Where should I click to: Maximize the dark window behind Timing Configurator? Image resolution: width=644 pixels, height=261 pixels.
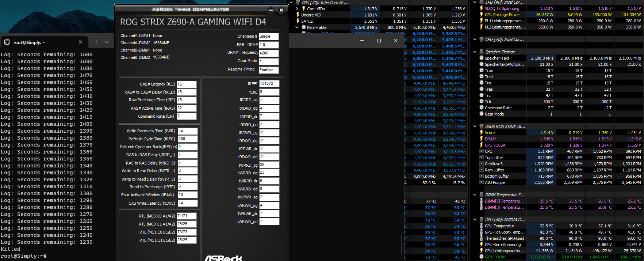pyautogui.click(x=379, y=41)
